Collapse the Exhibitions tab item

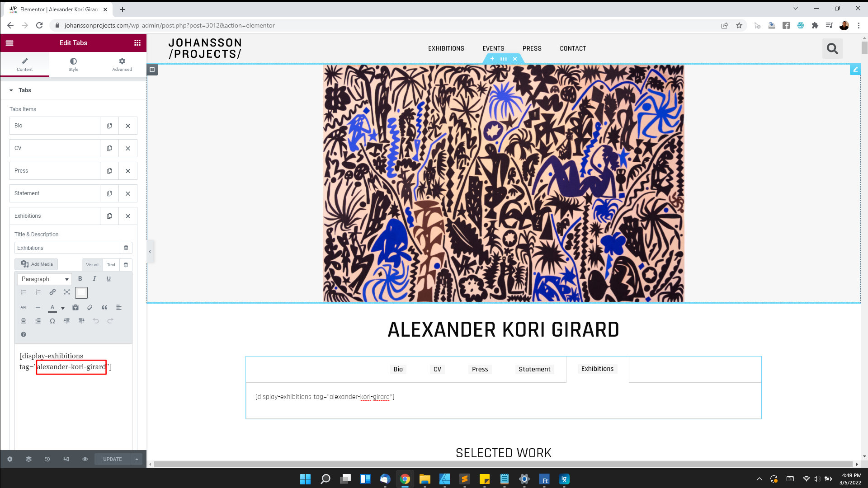point(55,216)
